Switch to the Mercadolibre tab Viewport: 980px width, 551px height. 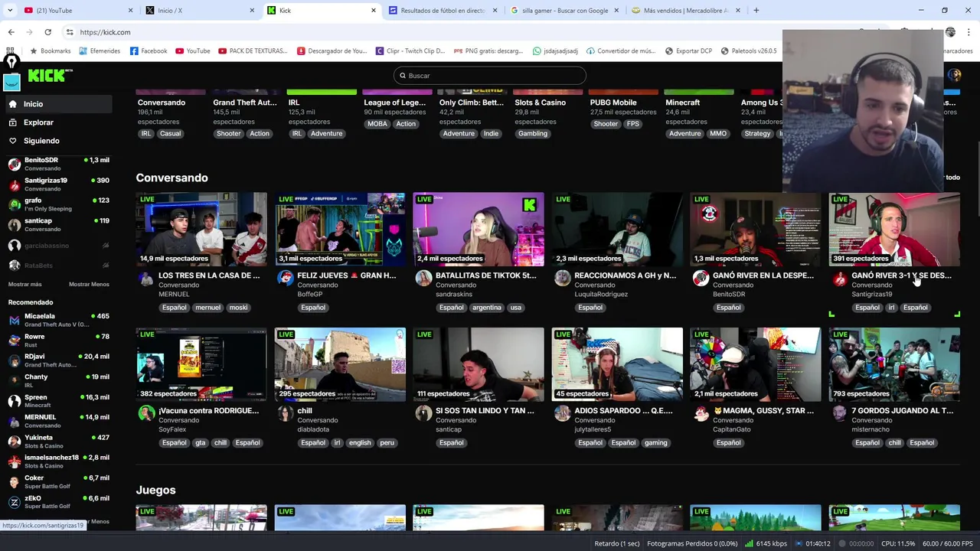[x=686, y=11]
